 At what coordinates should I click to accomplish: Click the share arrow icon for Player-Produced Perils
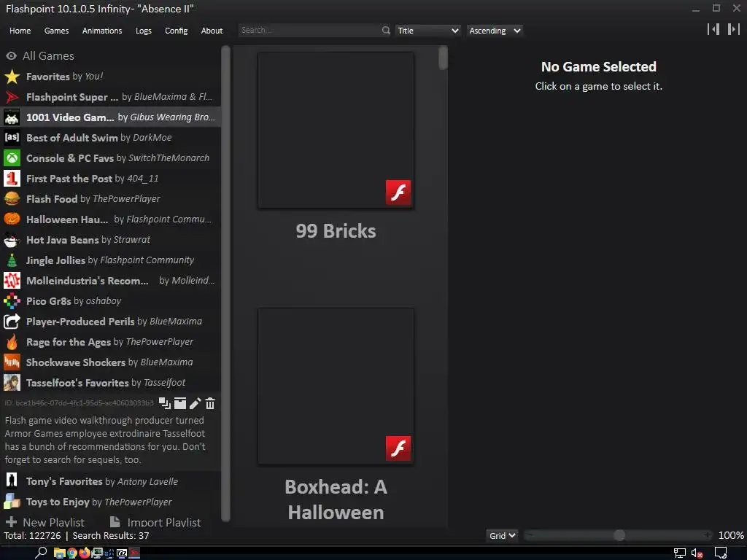12,322
